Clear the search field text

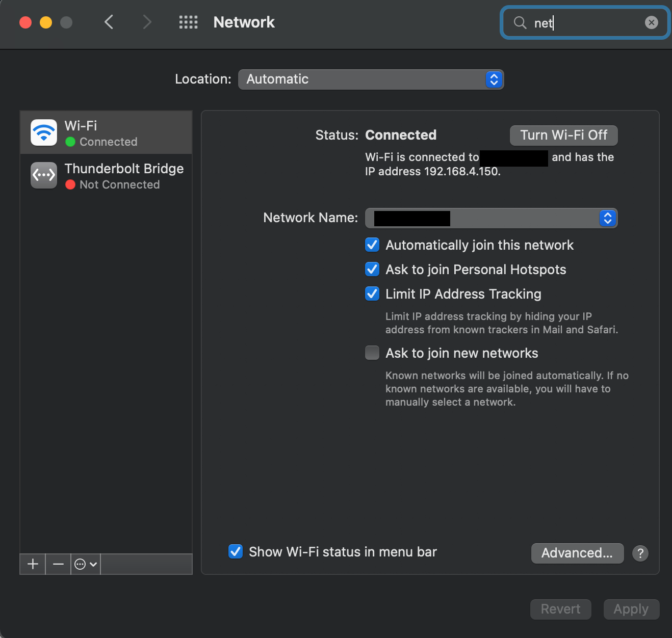pyautogui.click(x=651, y=22)
